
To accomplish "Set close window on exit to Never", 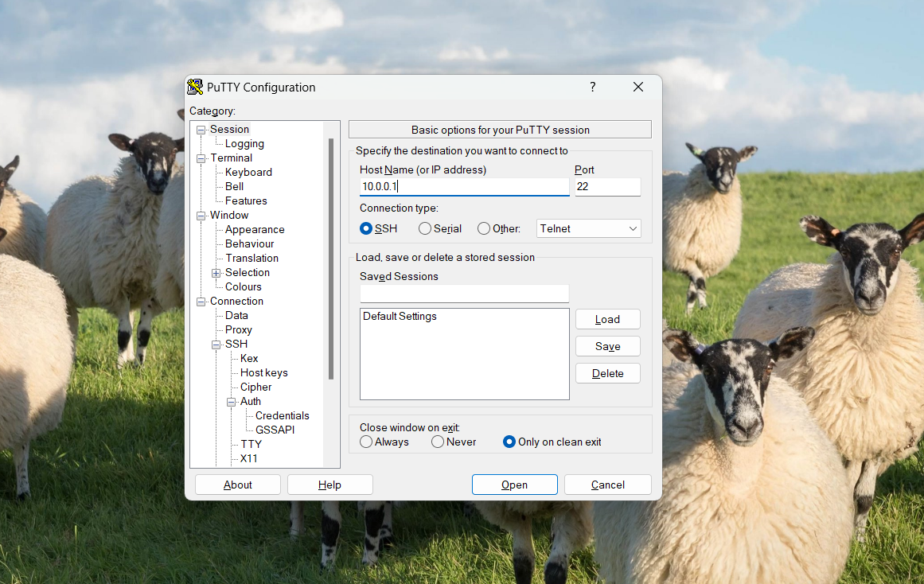I will (437, 442).
